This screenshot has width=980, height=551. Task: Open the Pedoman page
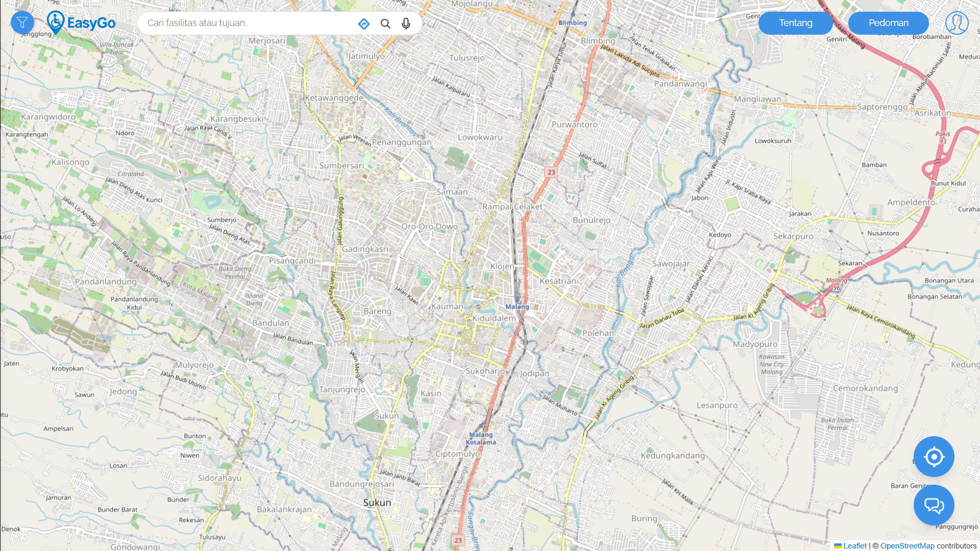tap(888, 23)
